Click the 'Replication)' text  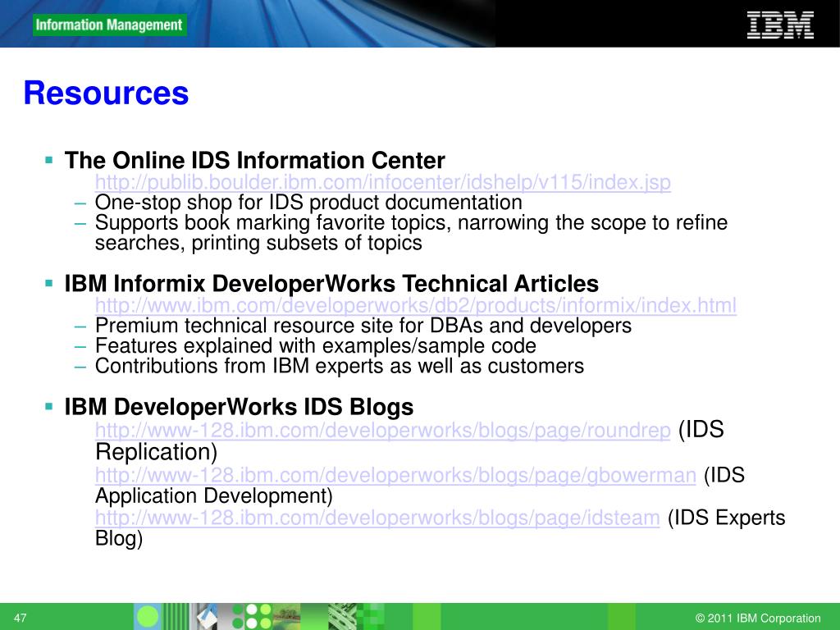point(156,452)
